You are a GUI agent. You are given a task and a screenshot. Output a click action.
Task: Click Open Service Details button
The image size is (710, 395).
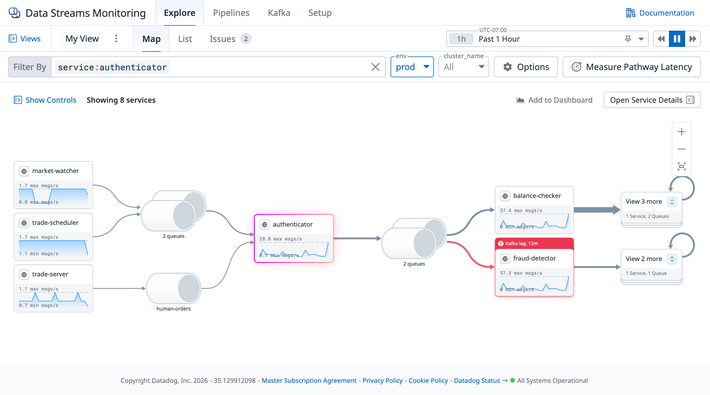click(x=652, y=100)
